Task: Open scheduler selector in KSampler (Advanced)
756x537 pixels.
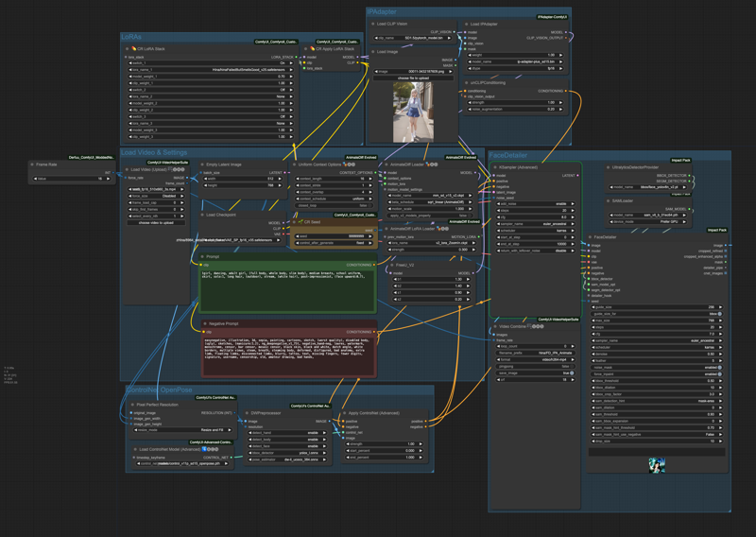Action: click(535, 231)
